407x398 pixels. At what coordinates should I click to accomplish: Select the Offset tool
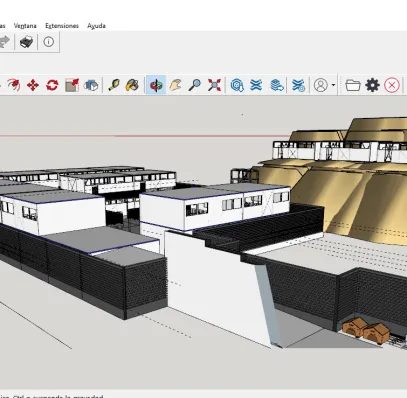tap(91, 85)
